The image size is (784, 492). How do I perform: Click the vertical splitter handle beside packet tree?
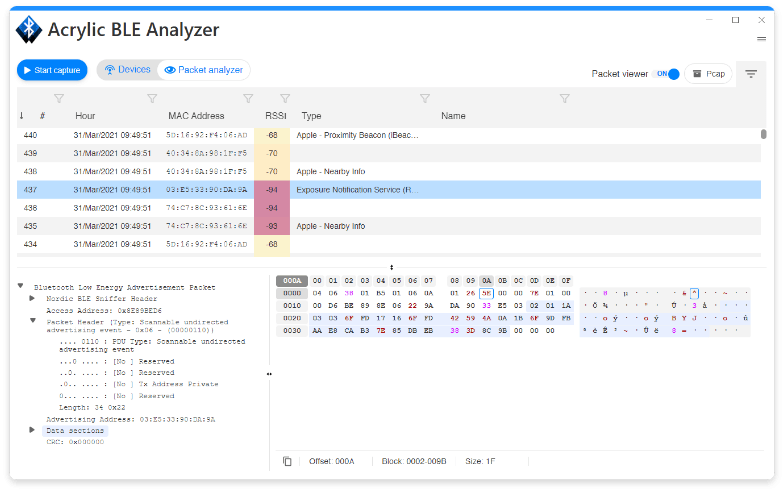click(x=269, y=374)
